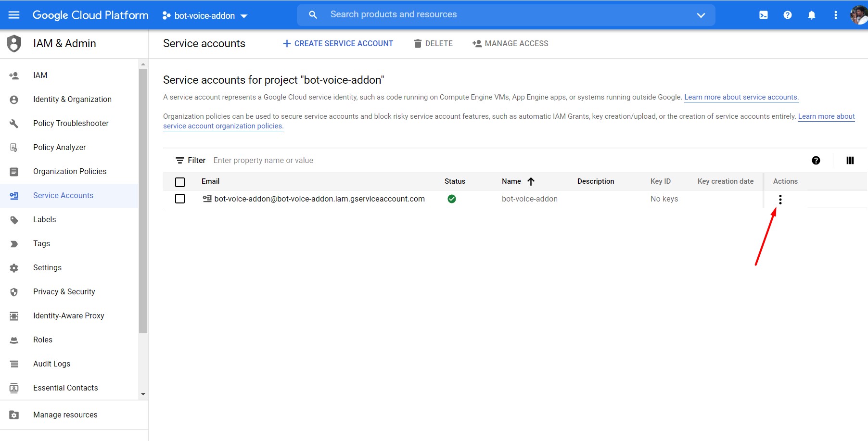Open the column display options icon
The image size is (868, 441).
(x=850, y=161)
